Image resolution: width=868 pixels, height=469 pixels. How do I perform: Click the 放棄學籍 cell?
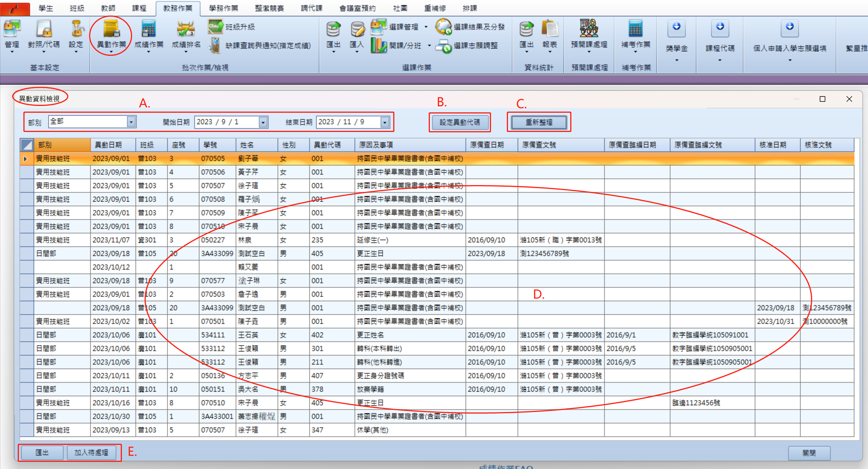tap(410, 389)
